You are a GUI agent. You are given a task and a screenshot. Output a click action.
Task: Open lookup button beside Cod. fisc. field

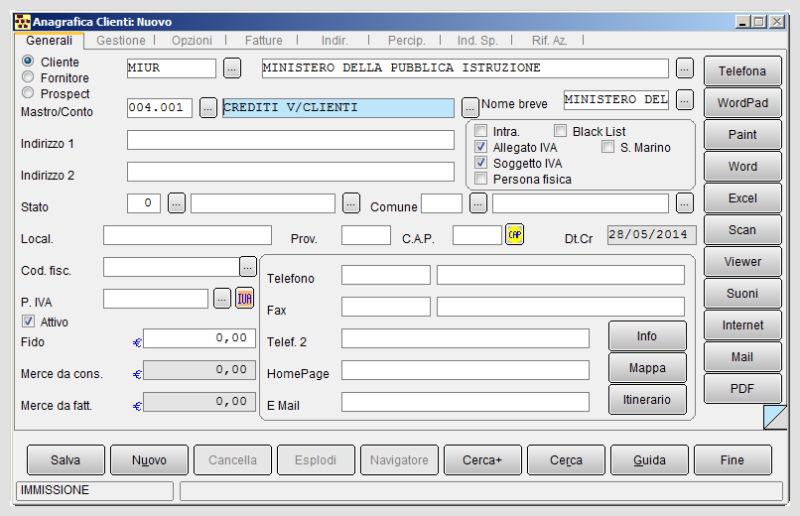coord(247,267)
